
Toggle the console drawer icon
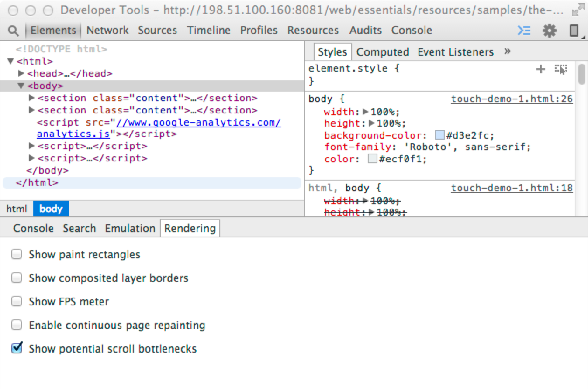click(x=524, y=31)
